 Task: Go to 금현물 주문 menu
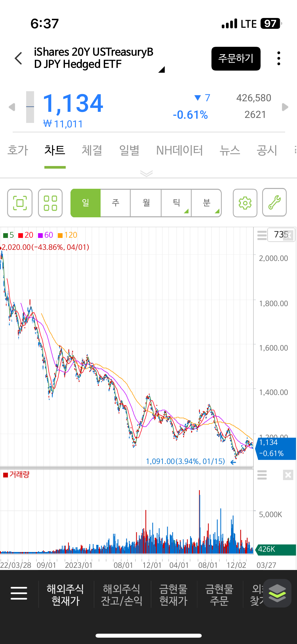tap(219, 595)
